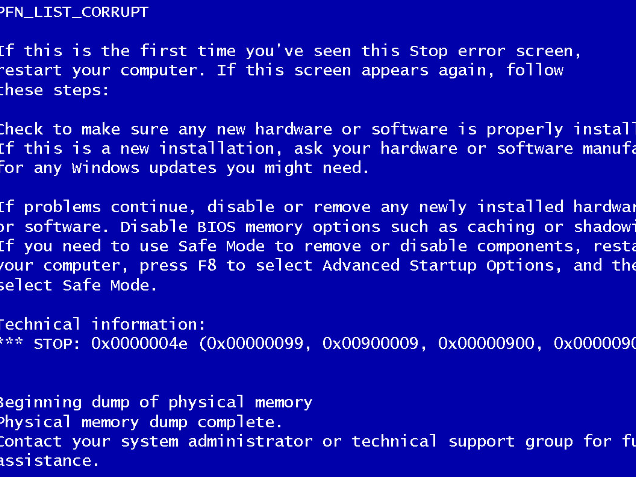Click the STOP code 0x0000004e
The image size is (636, 477).
coord(139,344)
